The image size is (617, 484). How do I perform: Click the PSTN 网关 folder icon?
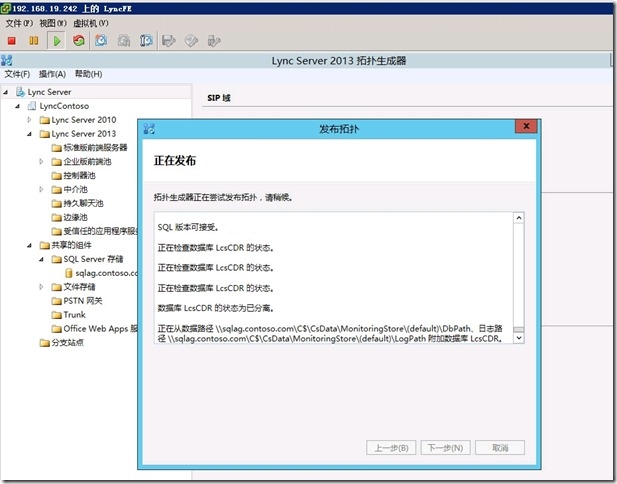point(57,301)
